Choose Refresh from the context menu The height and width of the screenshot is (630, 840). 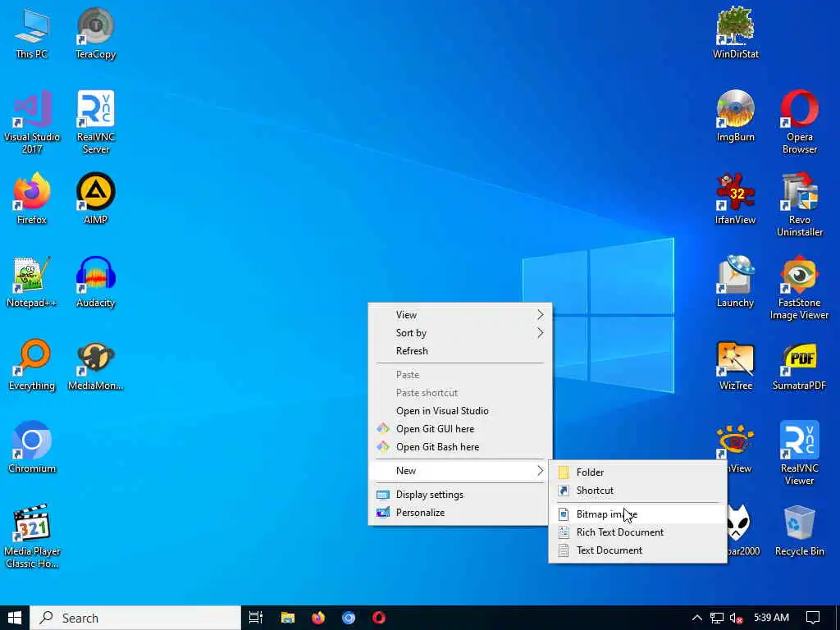(460, 351)
